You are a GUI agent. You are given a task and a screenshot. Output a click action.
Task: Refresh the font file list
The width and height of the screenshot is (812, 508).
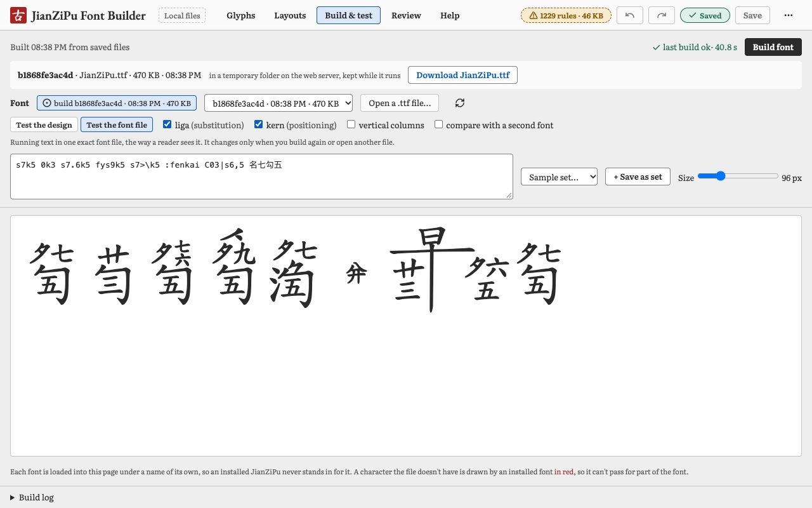(460, 103)
